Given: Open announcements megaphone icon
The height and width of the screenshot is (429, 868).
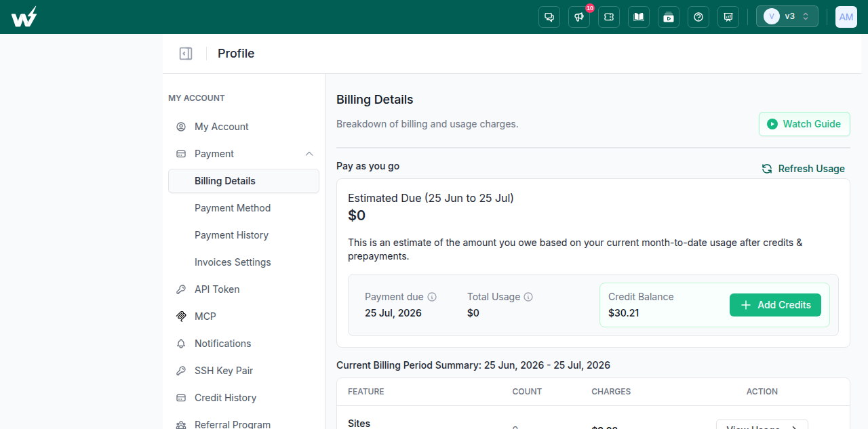Looking at the screenshot, I should pos(579,17).
